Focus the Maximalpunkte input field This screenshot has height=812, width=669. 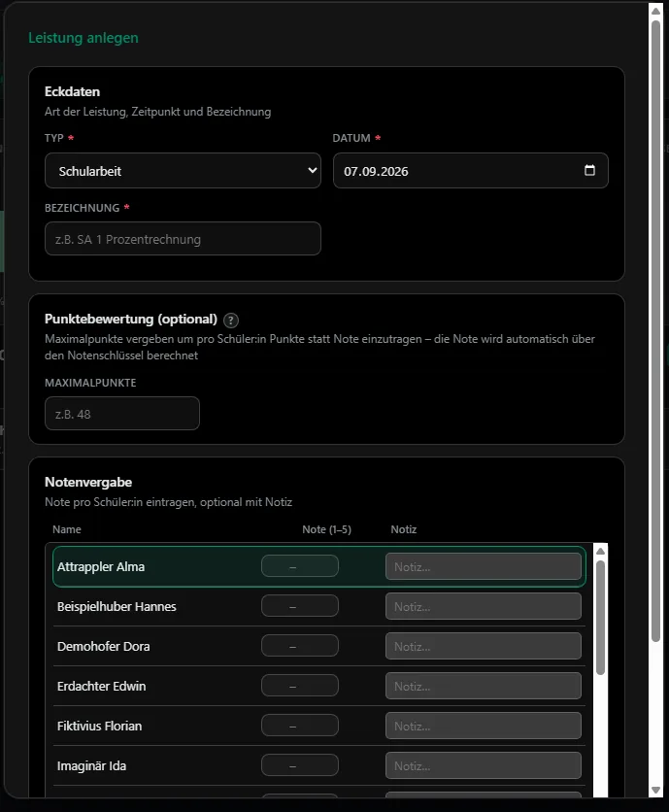[122, 413]
